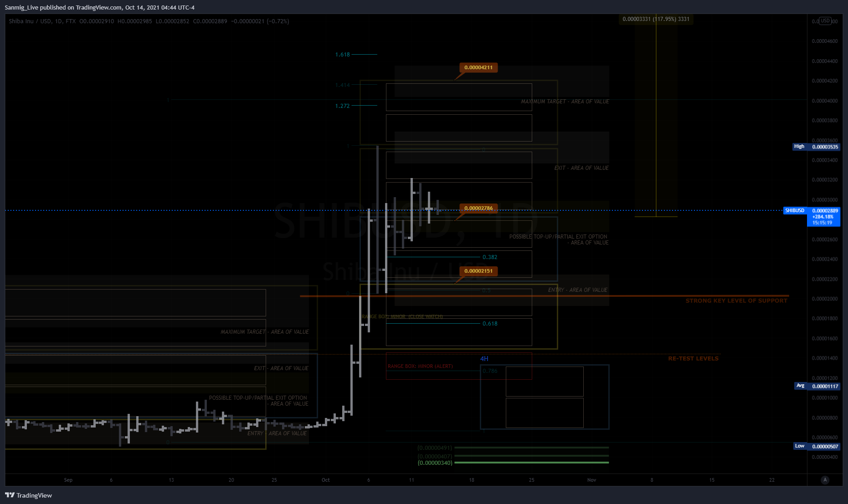Image resolution: width=848 pixels, height=504 pixels.
Task: Click EXIT - AREA OF VALUE label on right
Action: 581,168
